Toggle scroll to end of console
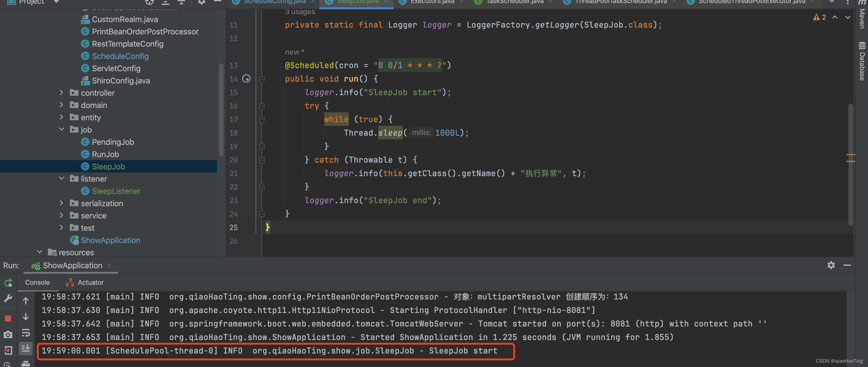This screenshot has height=367, width=868. (26, 348)
